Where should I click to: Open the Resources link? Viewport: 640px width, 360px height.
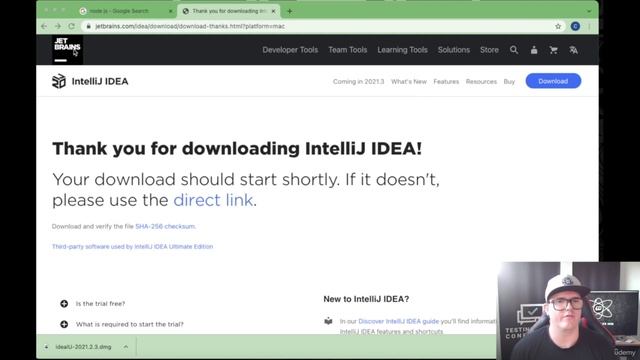pos(481,82)
